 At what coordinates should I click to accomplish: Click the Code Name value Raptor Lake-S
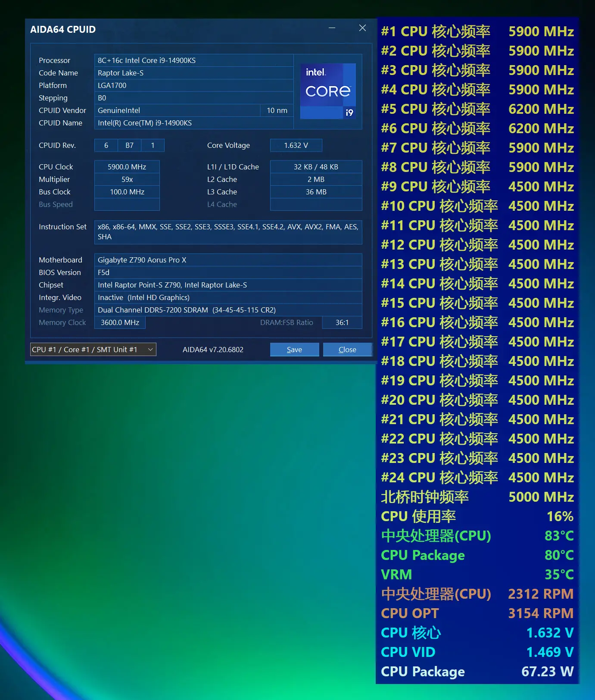click(194, 73)
